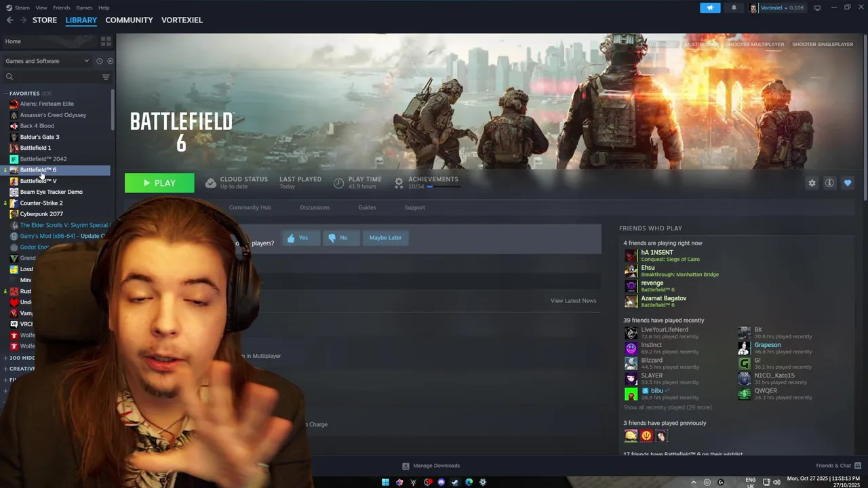Open the STORE section
This screenshot has width=868, height=488.
coord(45,20)
